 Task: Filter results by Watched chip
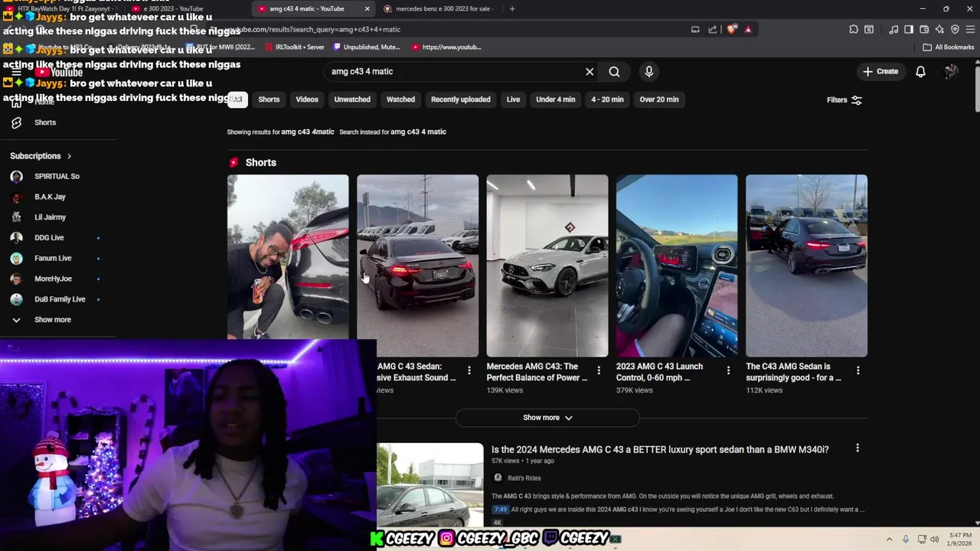click(400, 99)
